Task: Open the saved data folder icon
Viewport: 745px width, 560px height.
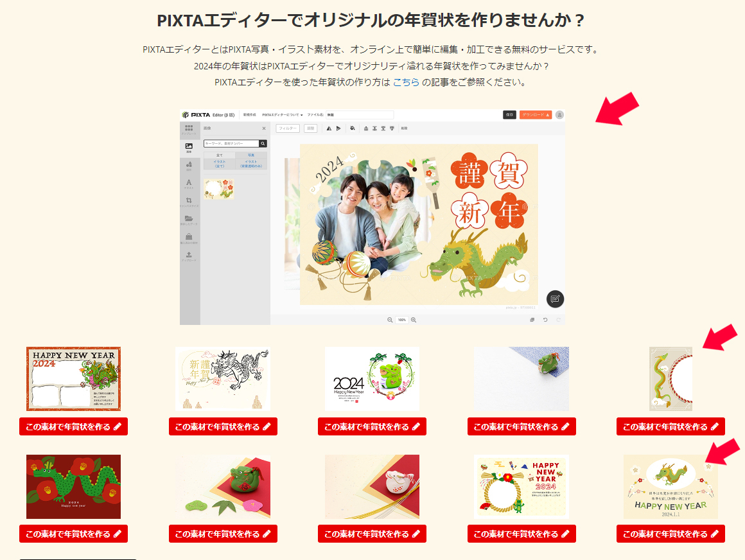Action: [x=189, y=219]
